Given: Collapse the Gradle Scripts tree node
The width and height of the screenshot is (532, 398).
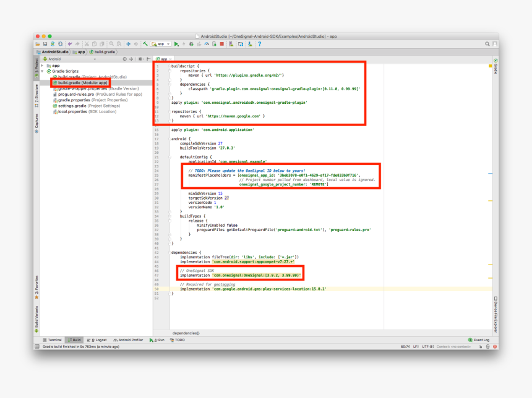Looking at the screenshot, I should (x=42, y=71).
